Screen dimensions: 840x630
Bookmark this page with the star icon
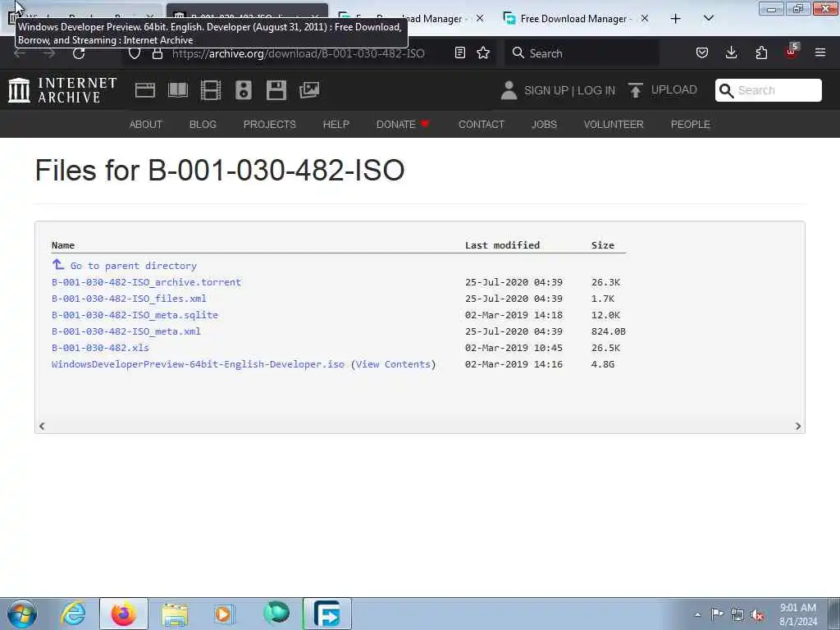point(483,52)
